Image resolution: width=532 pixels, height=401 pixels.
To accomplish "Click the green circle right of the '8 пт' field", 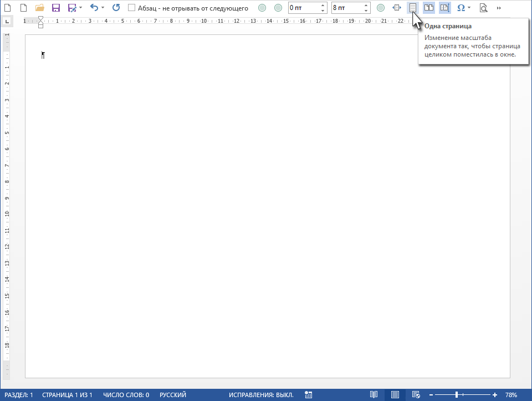I will tap(381, 8).
